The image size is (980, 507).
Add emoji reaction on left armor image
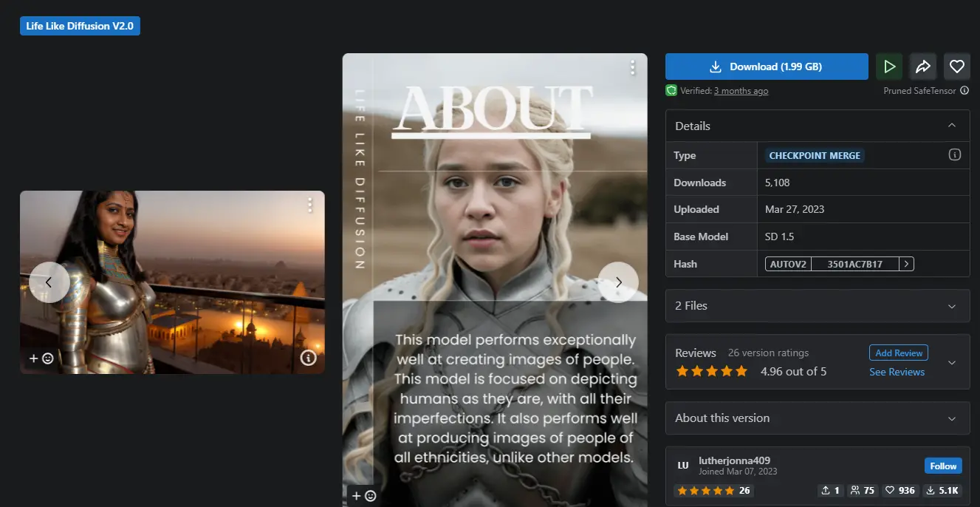[41, 358]
